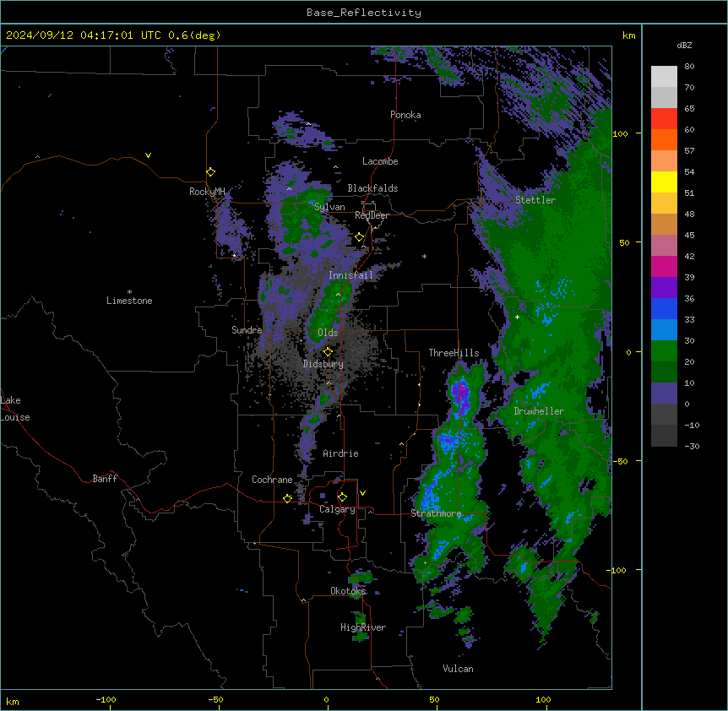Screen dimensions: 728x711
Task: Click the Ponoka city label
Action: 405,115
